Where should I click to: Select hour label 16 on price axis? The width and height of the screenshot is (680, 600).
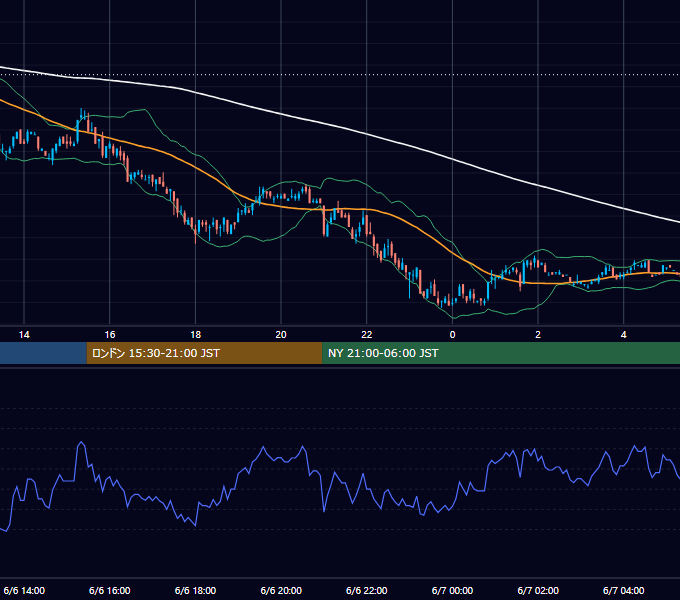point(110,335)
